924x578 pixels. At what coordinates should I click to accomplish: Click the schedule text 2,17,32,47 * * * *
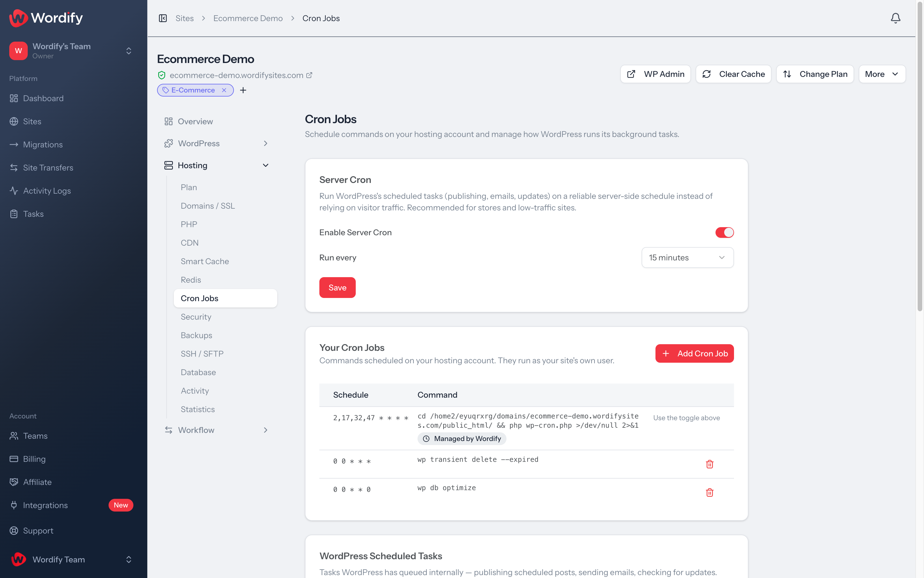click(x=370, y=418)
